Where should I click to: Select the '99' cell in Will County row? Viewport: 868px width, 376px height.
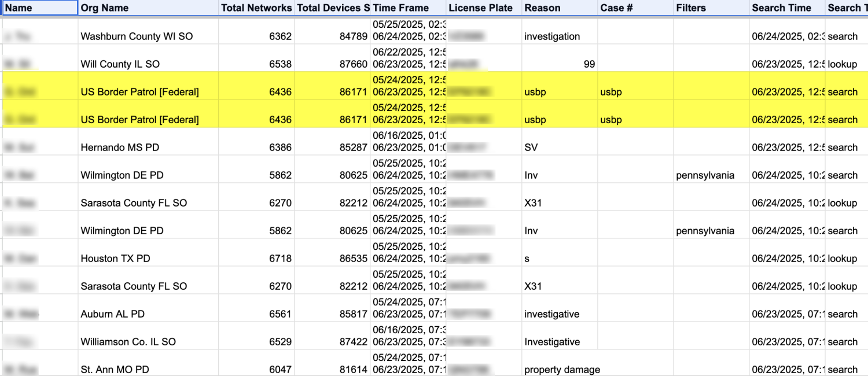click(560, 58)
